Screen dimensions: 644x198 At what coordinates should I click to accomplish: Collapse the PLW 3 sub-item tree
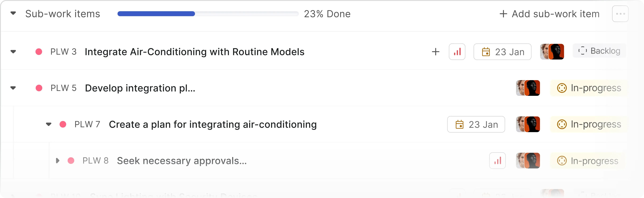pos(13,52)
